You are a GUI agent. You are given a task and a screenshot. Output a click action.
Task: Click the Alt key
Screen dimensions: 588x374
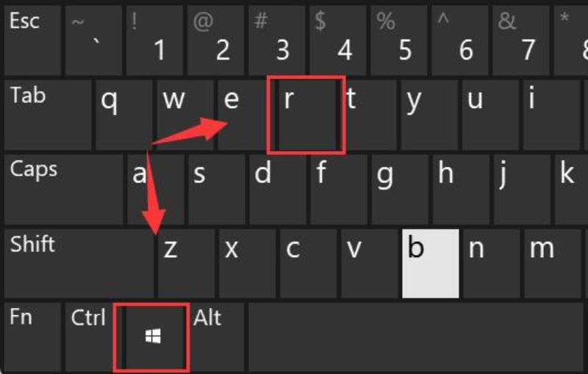(215, 337)
